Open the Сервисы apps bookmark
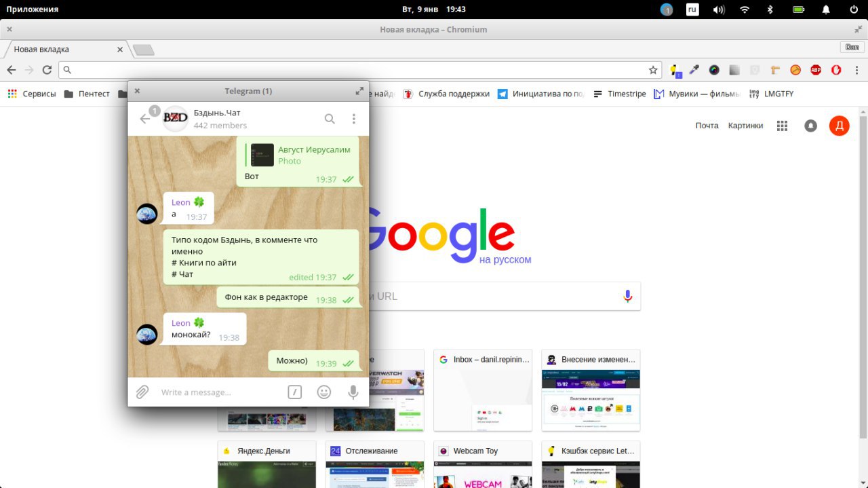 pos(32,94)
